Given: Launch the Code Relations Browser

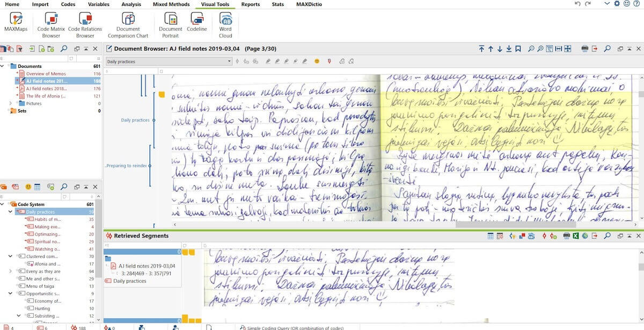Looking at the screenshot, I should click(x=85, y=25).
